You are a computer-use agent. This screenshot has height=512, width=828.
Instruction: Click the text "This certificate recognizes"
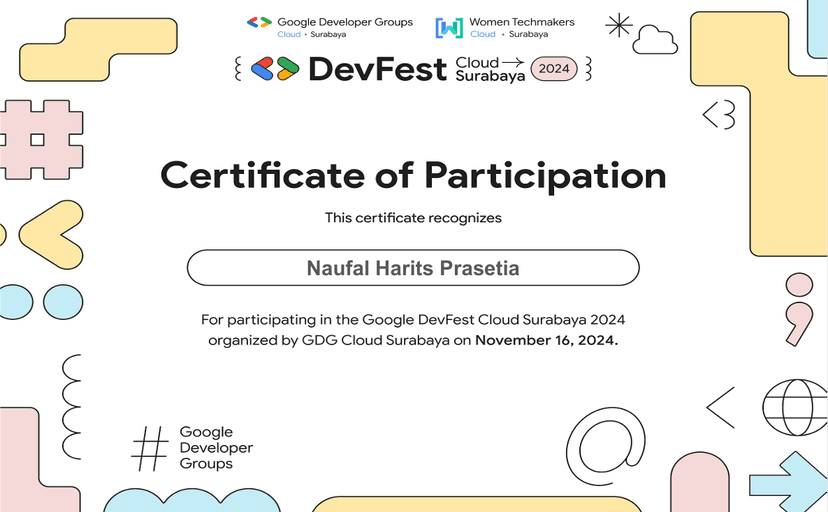click(413, 217)
